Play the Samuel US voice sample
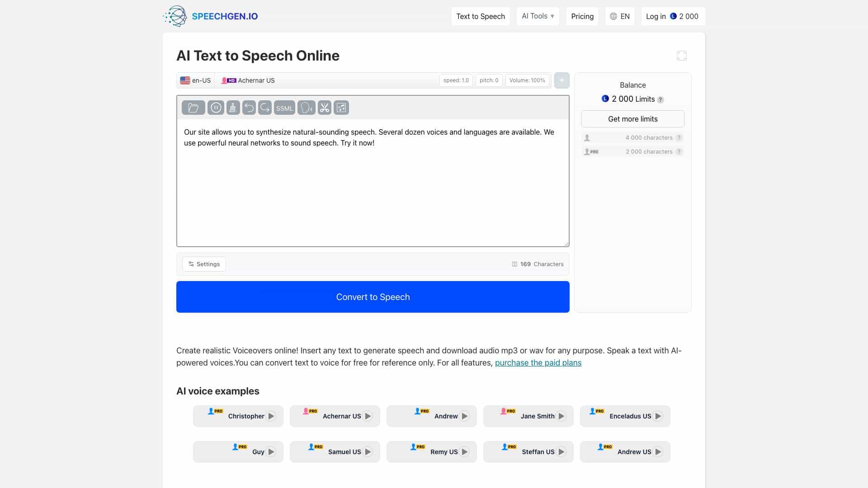Viewport: 868px width, 488px height. click(x=368, y=452)
